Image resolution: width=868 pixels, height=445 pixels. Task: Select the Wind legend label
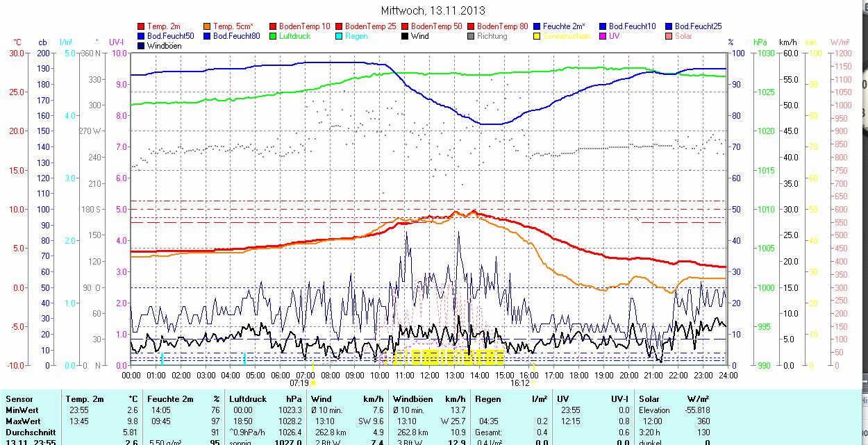pos(419,36)
